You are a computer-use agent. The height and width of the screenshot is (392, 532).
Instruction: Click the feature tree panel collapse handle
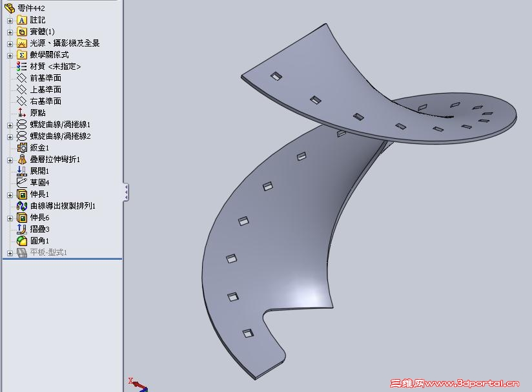point(126,192)
